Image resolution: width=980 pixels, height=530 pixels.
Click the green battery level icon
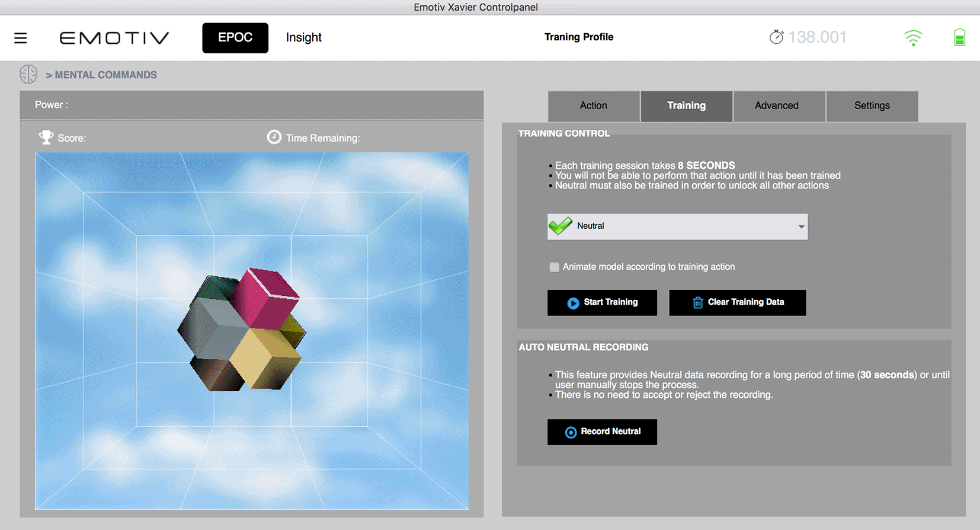(x=959, y=37)
